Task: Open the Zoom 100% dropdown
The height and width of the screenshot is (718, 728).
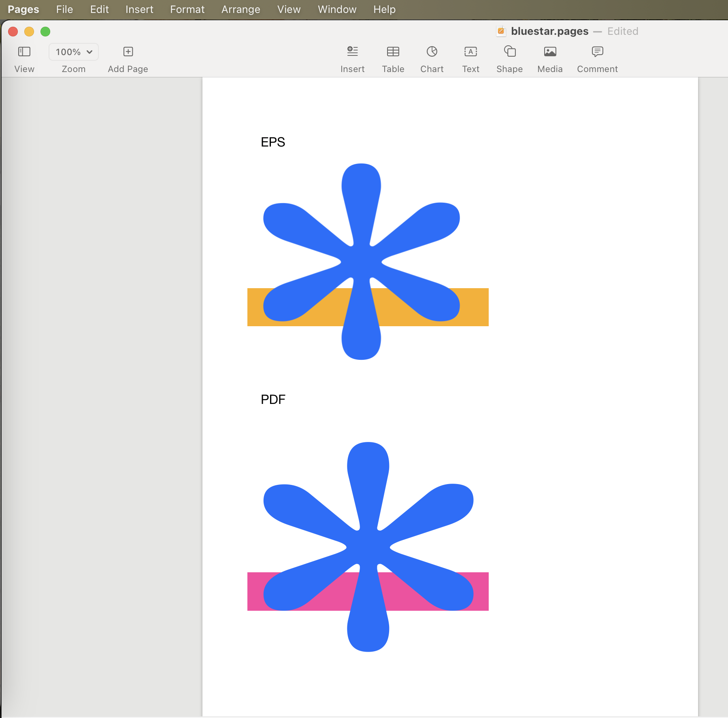Action: coord(74,52)
